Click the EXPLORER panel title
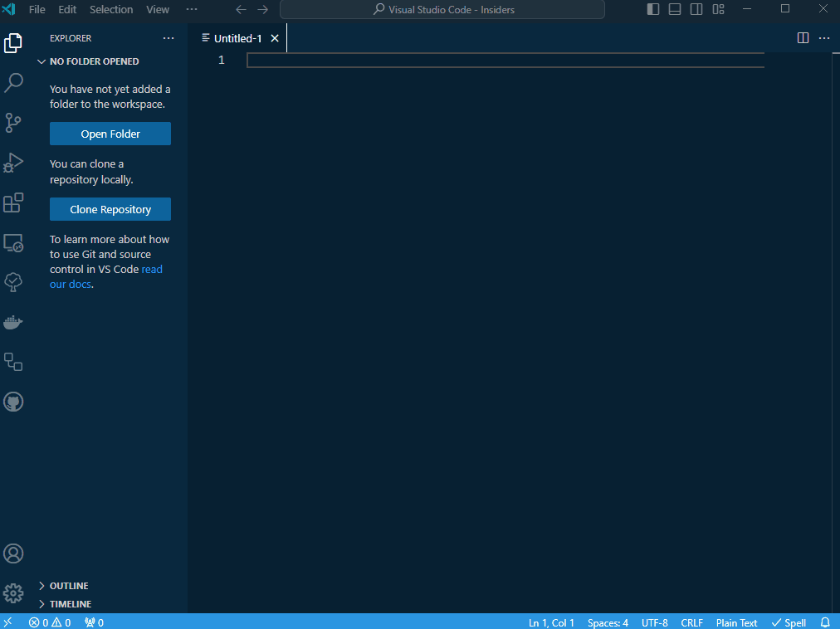 71,38
